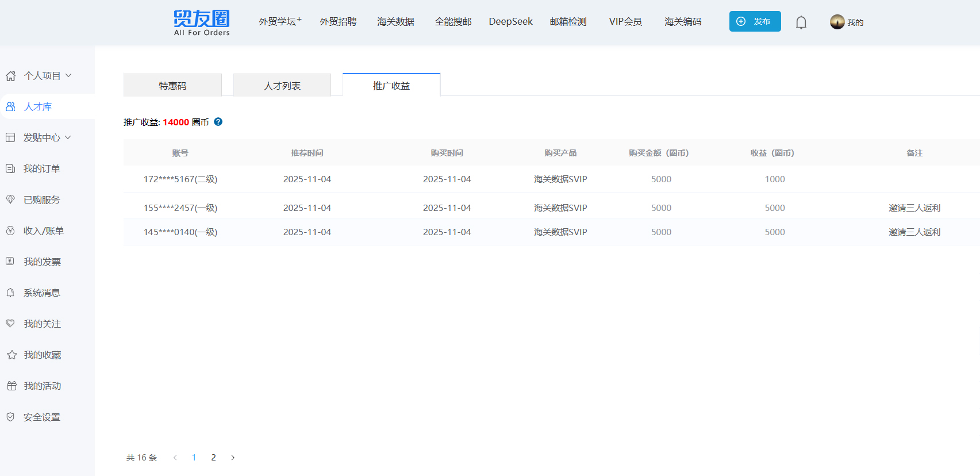Open 已购服务 in the sidebar
Image resolution: width=980 pixels, height=476 pixels.
click(41, 200)
